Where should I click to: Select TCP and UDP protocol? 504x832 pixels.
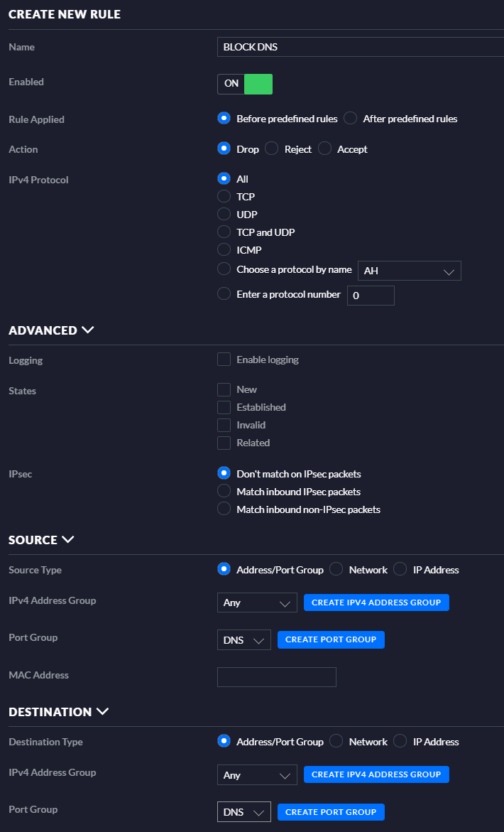tap(224, 232)
